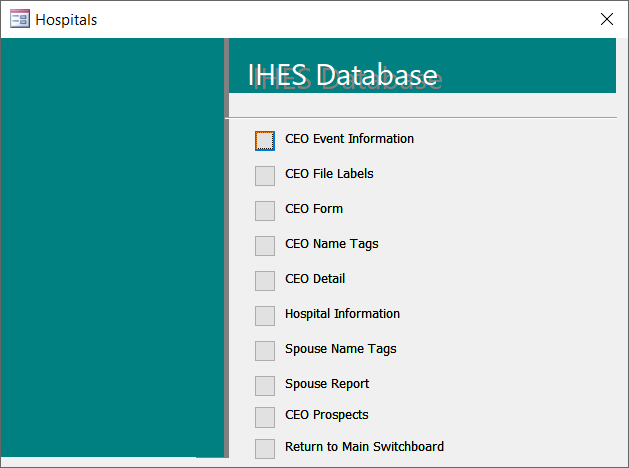Viewport: 629px width, 468px height.
Task: Click the square button beside Spouse Report
Action: (265, 385)
